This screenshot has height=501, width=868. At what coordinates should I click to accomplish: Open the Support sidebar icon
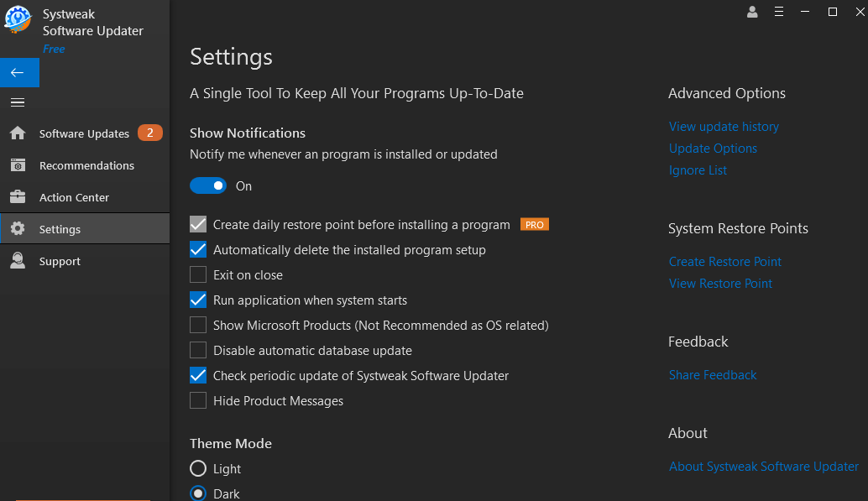click(18, 261)
